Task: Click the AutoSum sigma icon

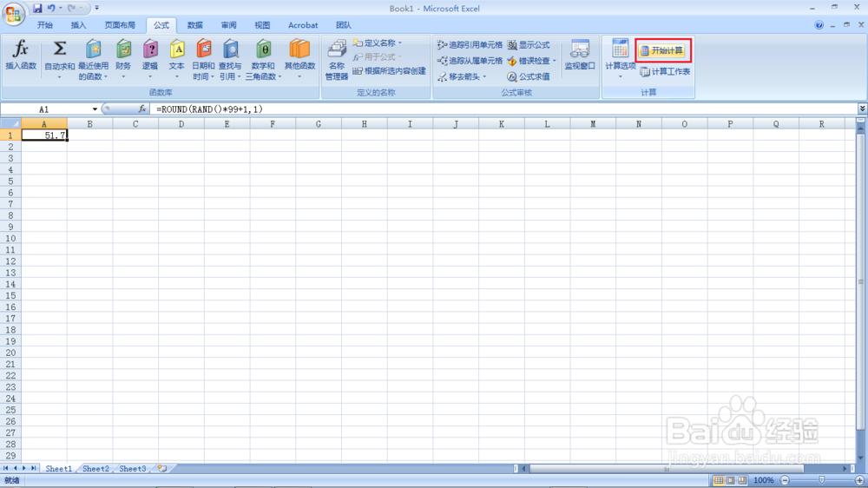Action: point(59,49)
